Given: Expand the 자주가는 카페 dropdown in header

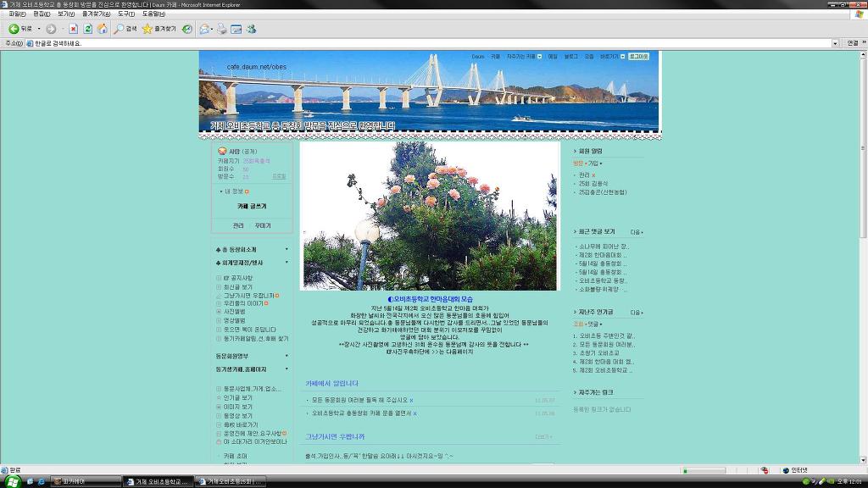Looking at the screenshot, I should 539,57.
